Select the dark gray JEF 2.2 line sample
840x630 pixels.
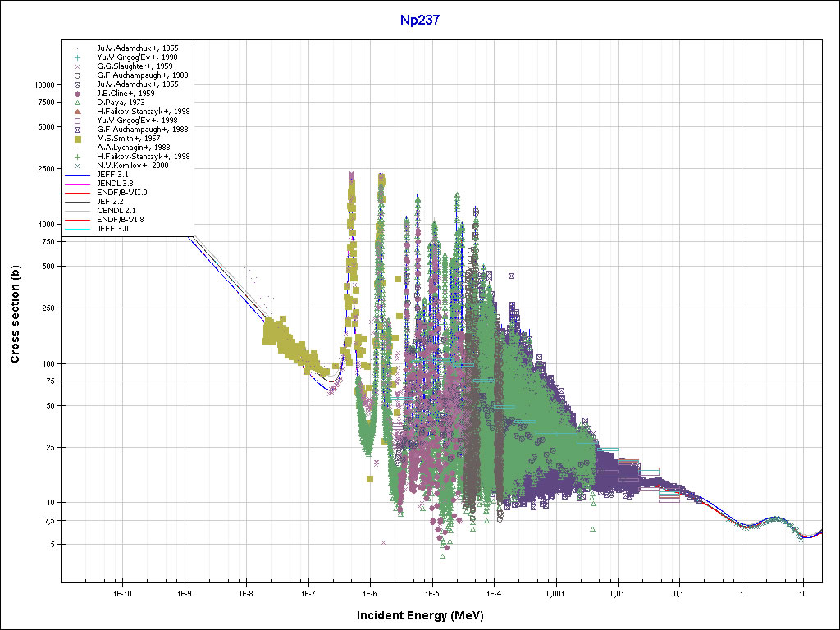tap(77, 202)
